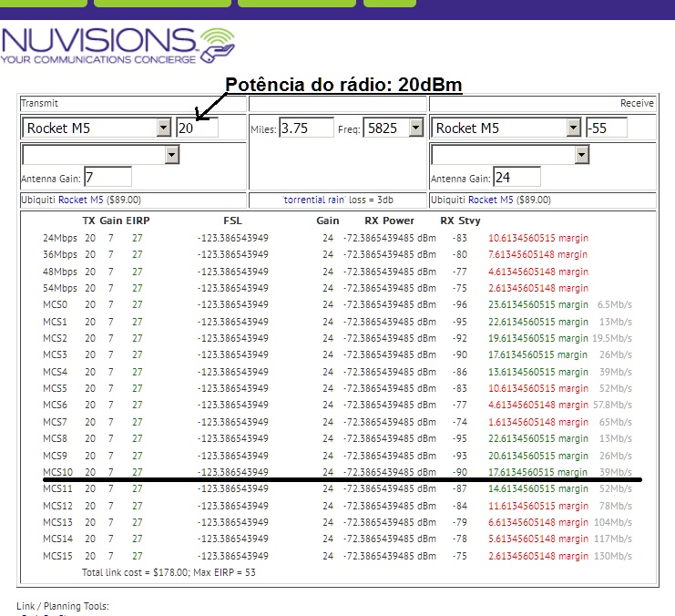Image resolution: width=675 pixels, height=616 pixels.
Task: Click the Receive section label
Action: click(637, 103)
